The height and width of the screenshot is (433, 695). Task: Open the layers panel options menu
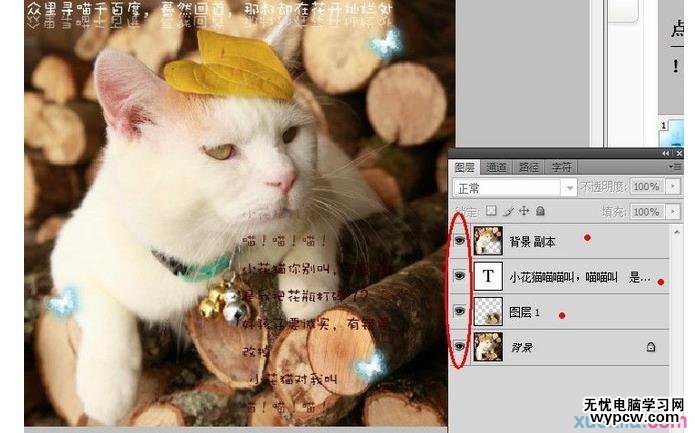675,167
